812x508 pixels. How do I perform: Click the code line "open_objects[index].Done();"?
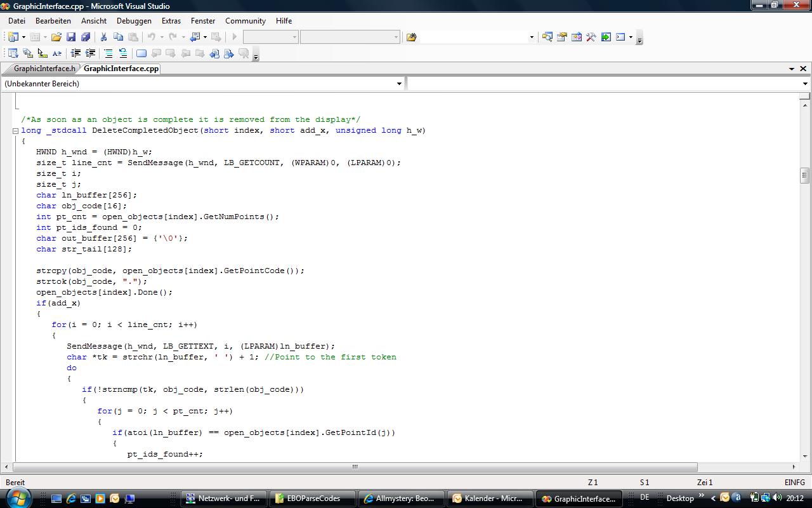[104, 292]
